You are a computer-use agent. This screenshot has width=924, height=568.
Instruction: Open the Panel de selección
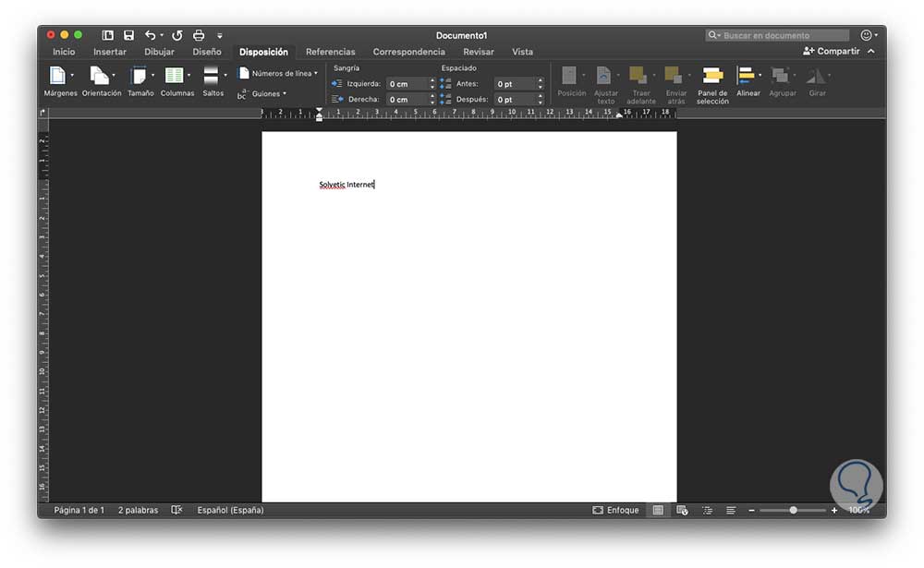click(712, 85)
